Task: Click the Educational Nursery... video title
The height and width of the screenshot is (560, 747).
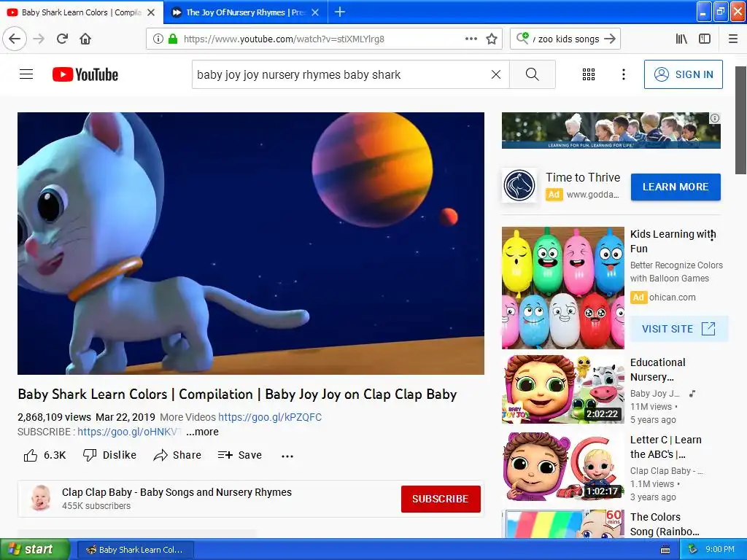Action: tap(658, 370)
